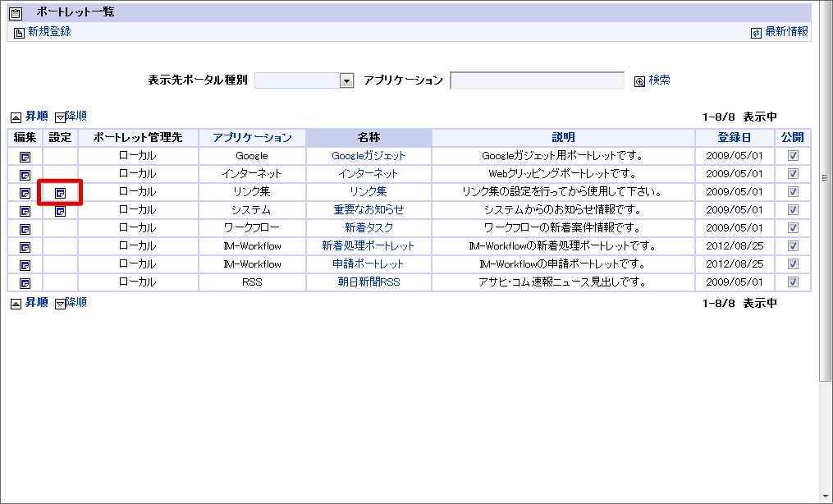833x504 pixels.
Task: Select the RSS application cell
Action: [x=252, y=282]
